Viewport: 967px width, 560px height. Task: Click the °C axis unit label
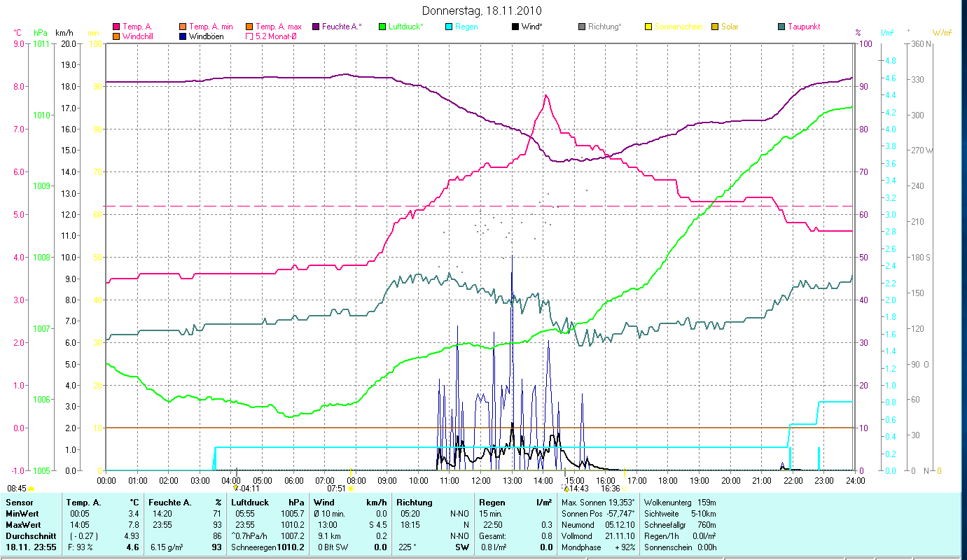pyautogui.click(x=18, y=32)
